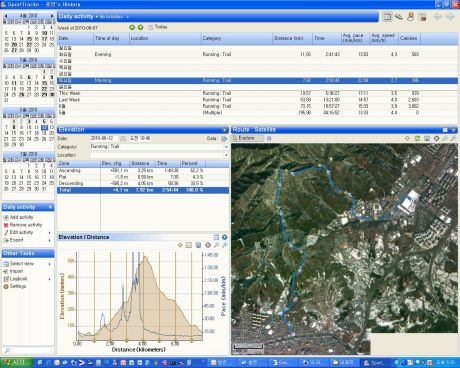
Task: Expand the Export submenu
Action: click(50, 240)
